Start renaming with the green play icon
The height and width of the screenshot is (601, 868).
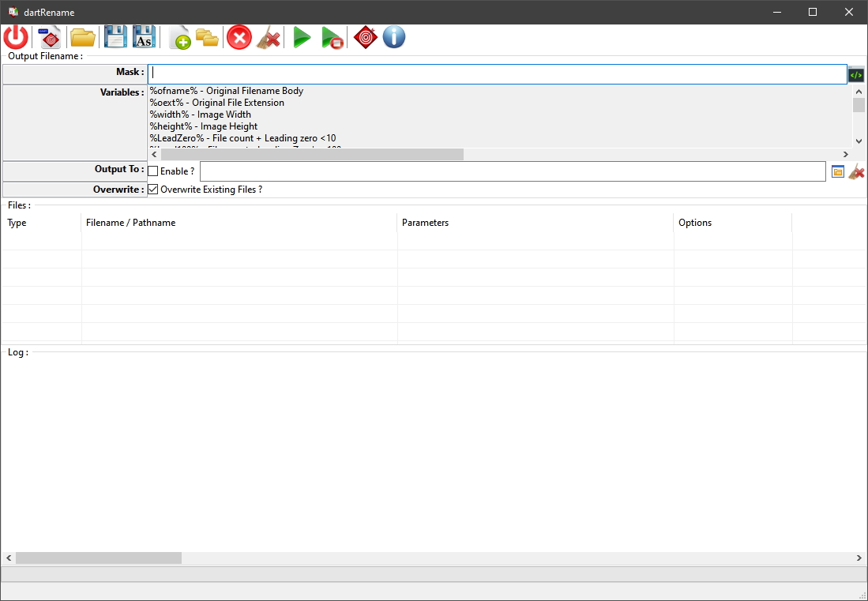coord(302,38)
